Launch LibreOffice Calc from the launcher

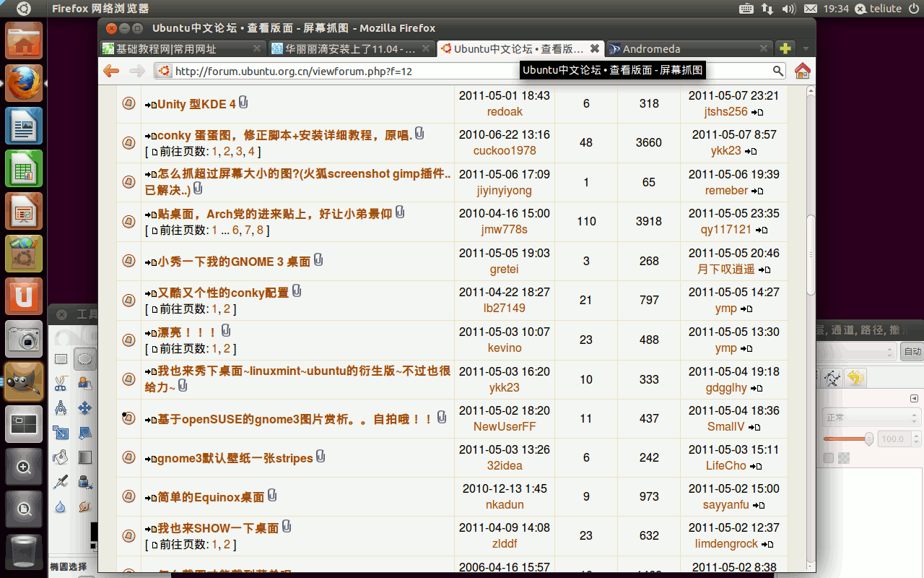tap(24, 168)
